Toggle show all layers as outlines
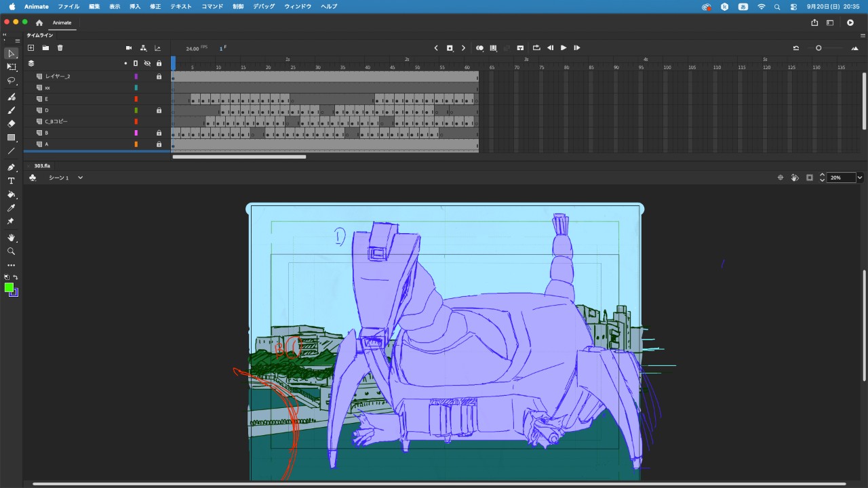This screenshot has width=868, height=488. click(136, 63)
